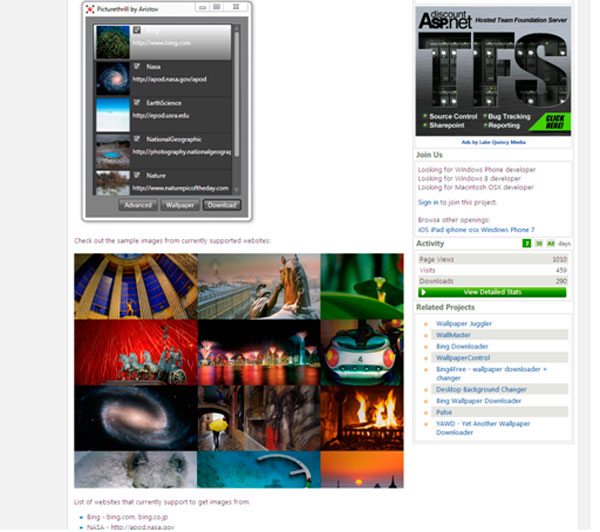The width and height of the screenshot is (600, 532).
Task: Click the yellow umbrella sample image
Action: tap(260, 420)
